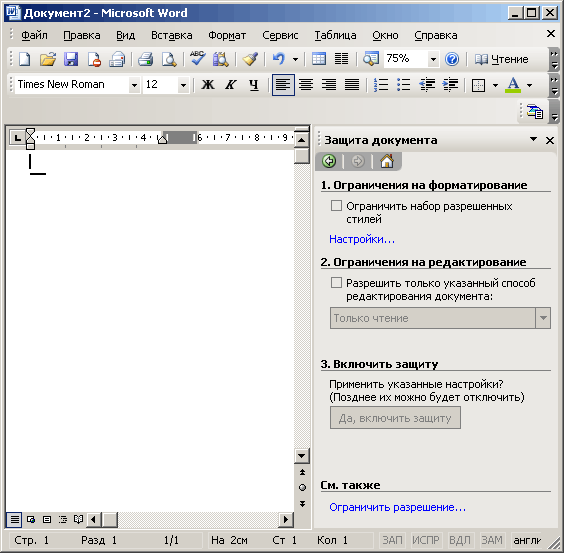Click the Настройки... link
Viewport: 564px width, 553px height.
point(362,239)
